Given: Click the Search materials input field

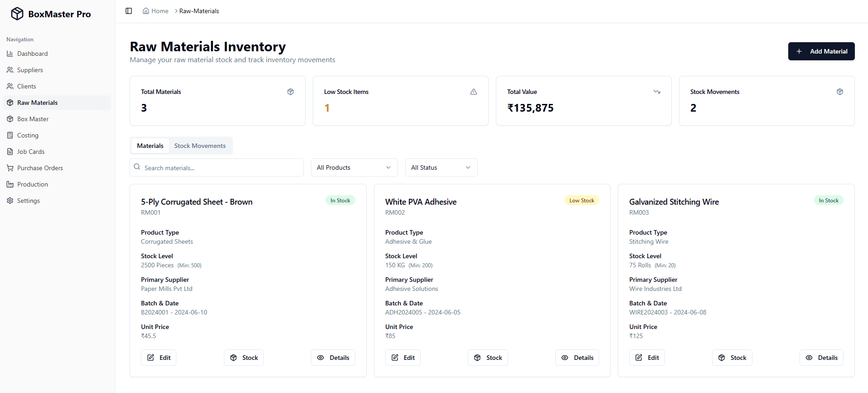Looking at the screenshot, I should 217,167.
